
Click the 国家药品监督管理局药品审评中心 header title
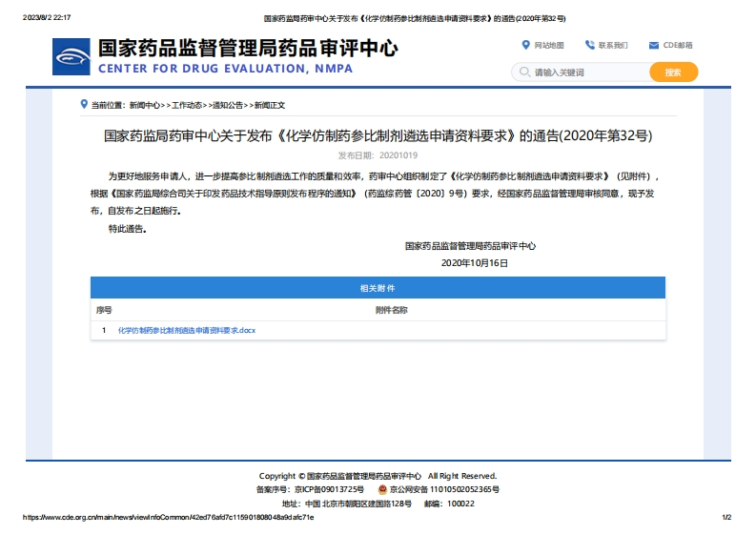(x=248, y=49)
